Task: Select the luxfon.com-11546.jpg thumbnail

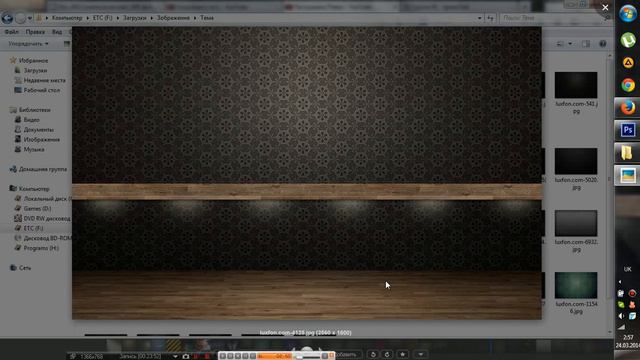Action: [576, 285]
